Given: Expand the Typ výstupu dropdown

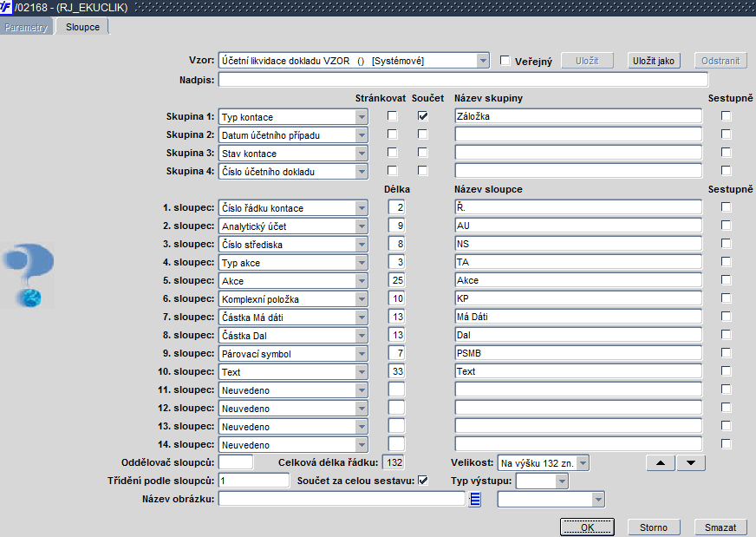Looking at the screenshot, I should pyautogui.click(x=561, y=481).
